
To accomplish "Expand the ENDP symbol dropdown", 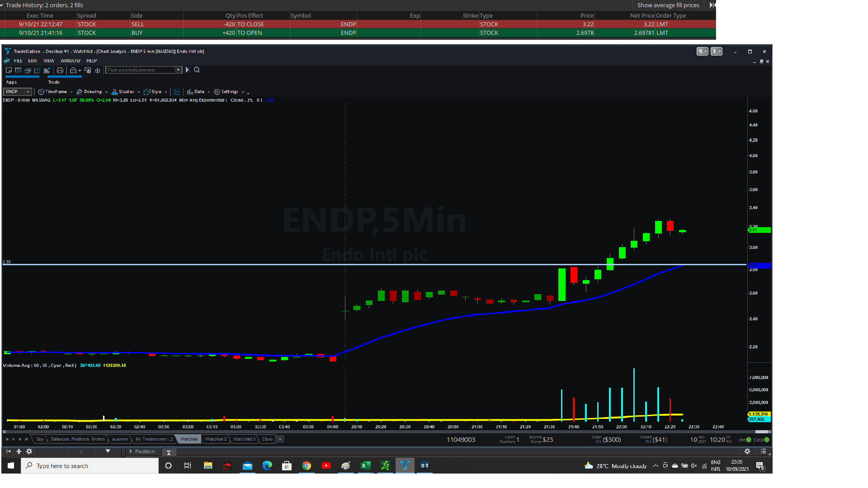I will [x=28, y=92].
